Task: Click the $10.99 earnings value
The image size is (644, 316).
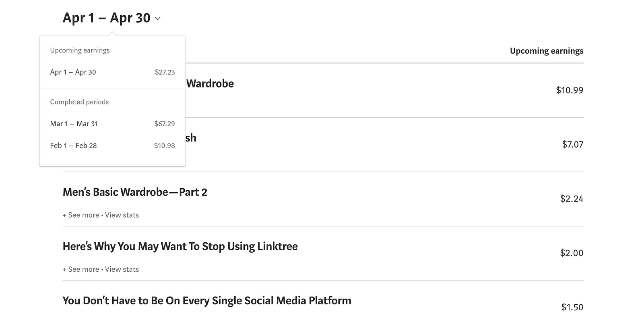Action: tap(569, 90)
